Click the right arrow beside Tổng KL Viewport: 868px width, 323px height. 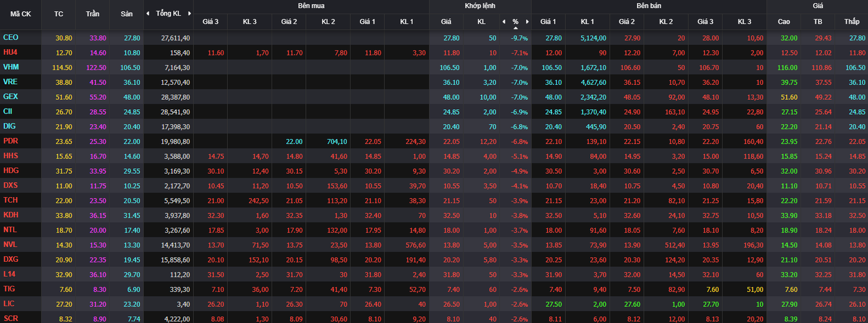189,14
